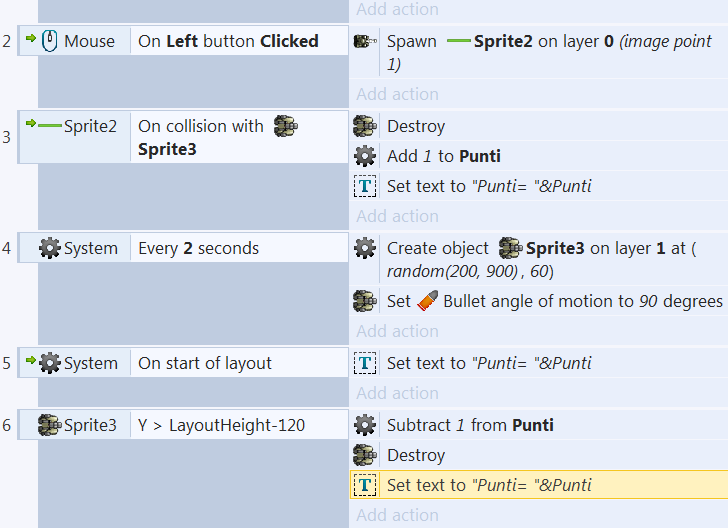The width and height of the screenshot is (728, 528).
Task: Click 'Add action' below the Spawn Sprite2 action
Action: (x=397, y=94)
